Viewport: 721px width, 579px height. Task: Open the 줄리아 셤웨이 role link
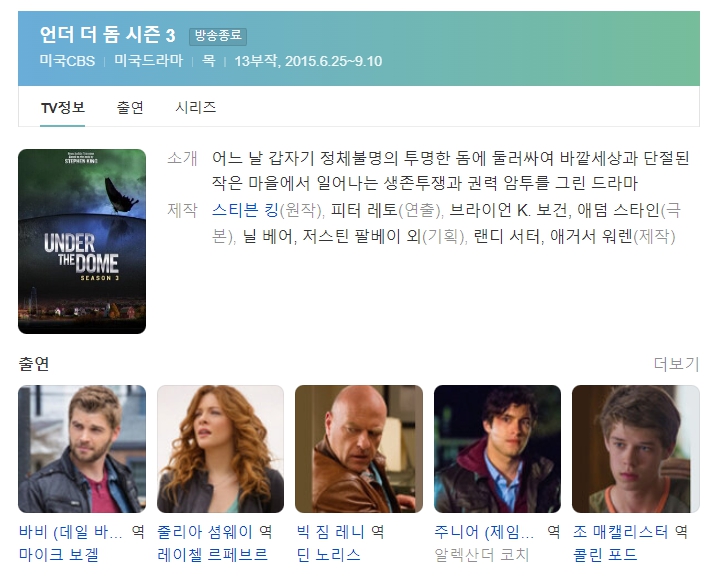coord(205,532)
